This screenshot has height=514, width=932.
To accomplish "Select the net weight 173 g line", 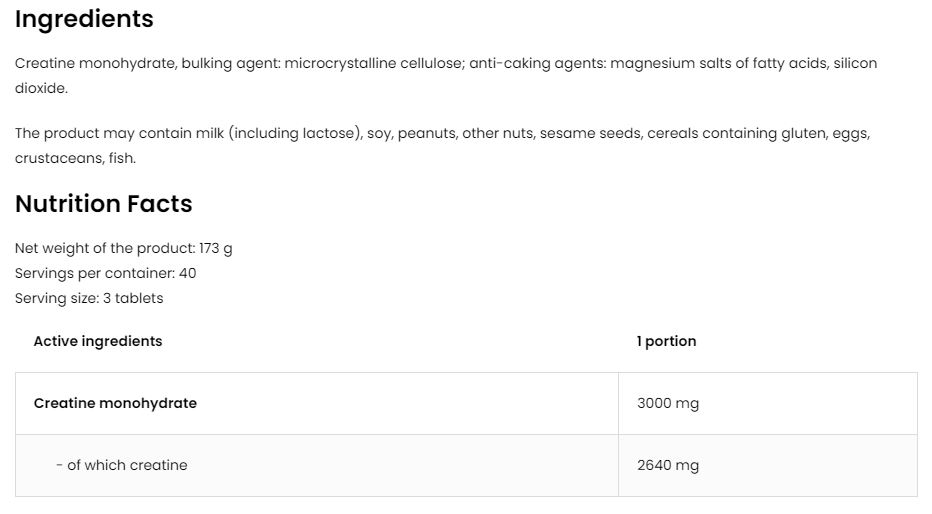I will pos(123,248).
